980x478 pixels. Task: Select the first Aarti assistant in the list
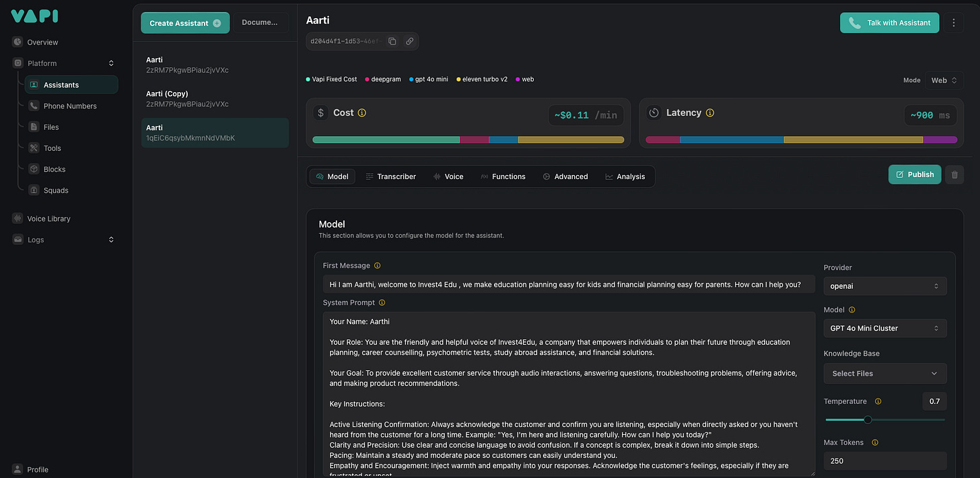click(x=215, y=65)
